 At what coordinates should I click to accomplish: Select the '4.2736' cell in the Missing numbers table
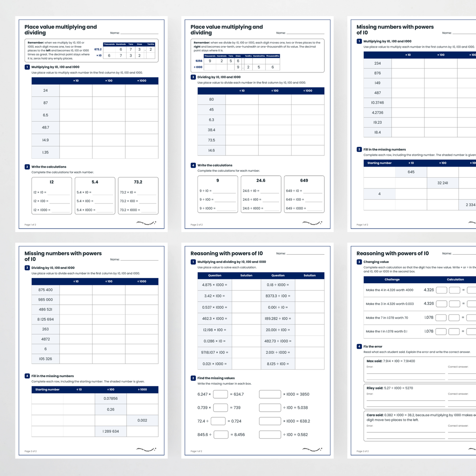tap(378, 113)
